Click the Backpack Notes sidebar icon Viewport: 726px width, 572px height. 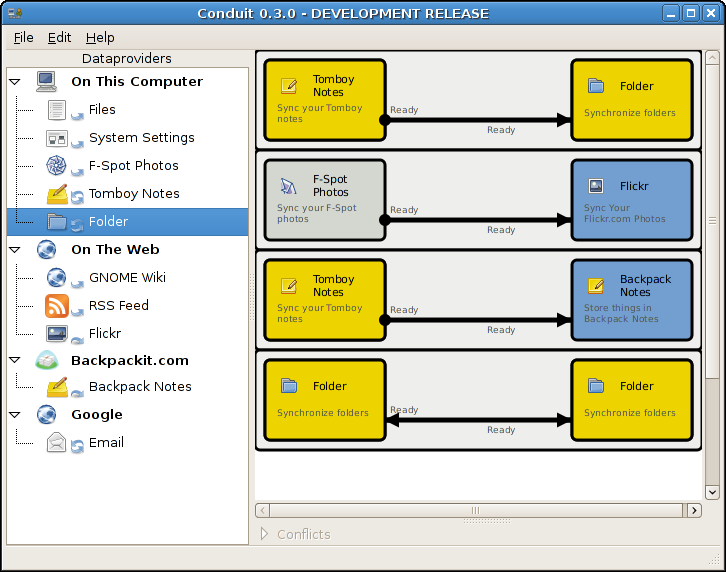[57, 387]
